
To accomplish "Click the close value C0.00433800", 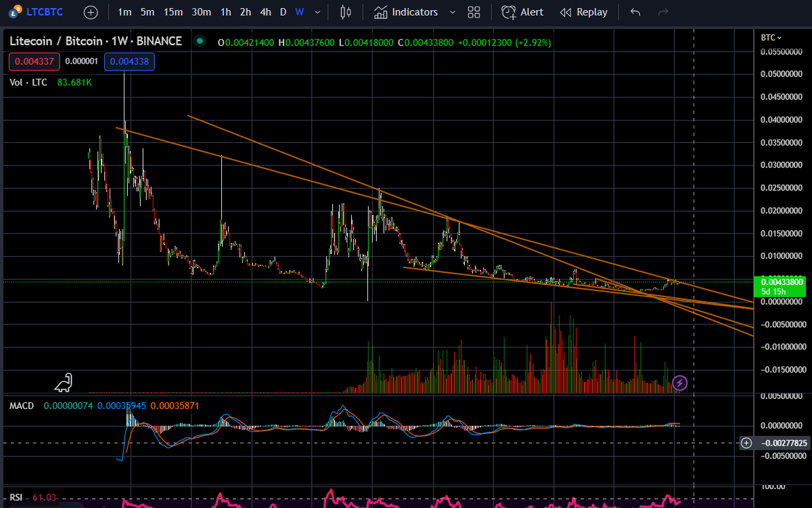I will (426, 42).
